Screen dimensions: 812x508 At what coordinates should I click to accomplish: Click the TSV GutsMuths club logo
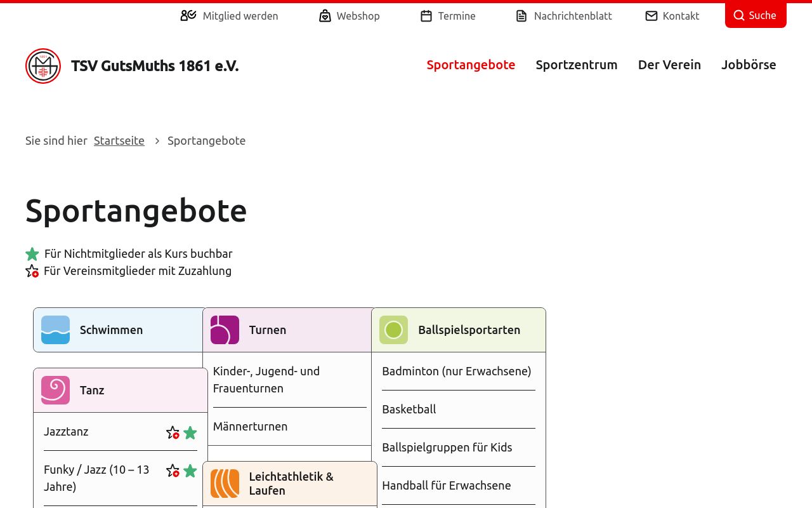tap(43, 66)
